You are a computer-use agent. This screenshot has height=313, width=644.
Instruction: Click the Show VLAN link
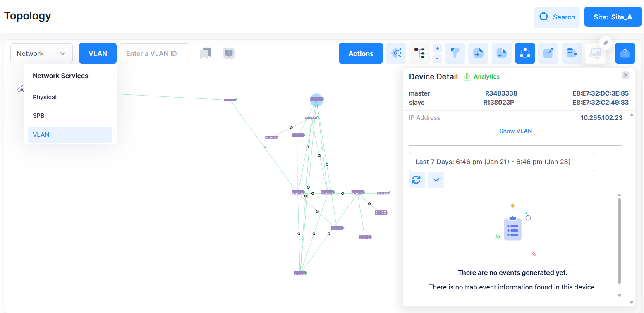point(515,131)
